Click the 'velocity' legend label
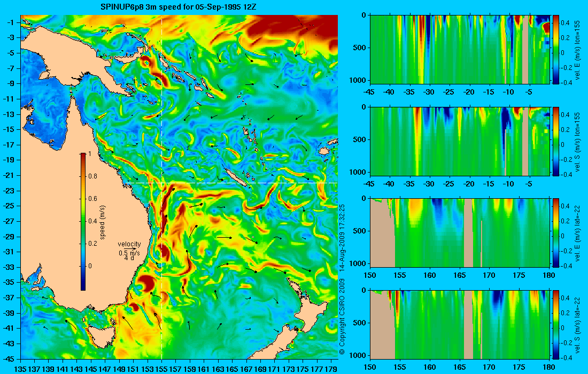The width and height of the screenshot is (588, 374). (129, 244)
